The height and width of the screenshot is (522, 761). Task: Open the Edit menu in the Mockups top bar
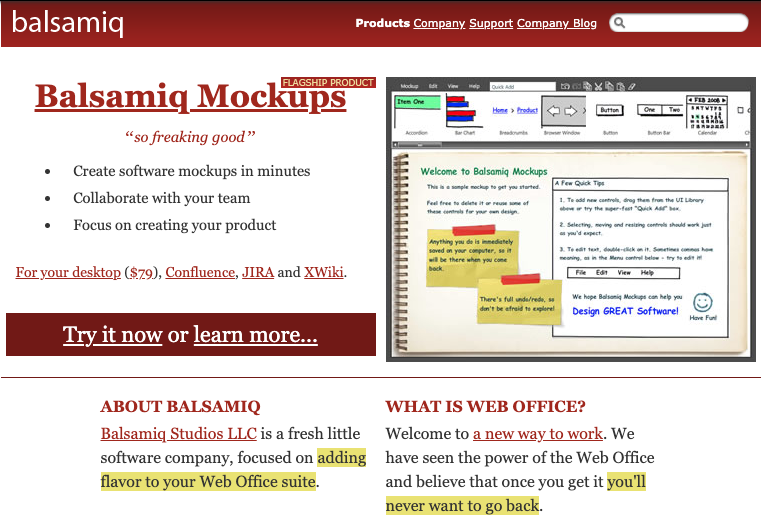pos(433,86)
